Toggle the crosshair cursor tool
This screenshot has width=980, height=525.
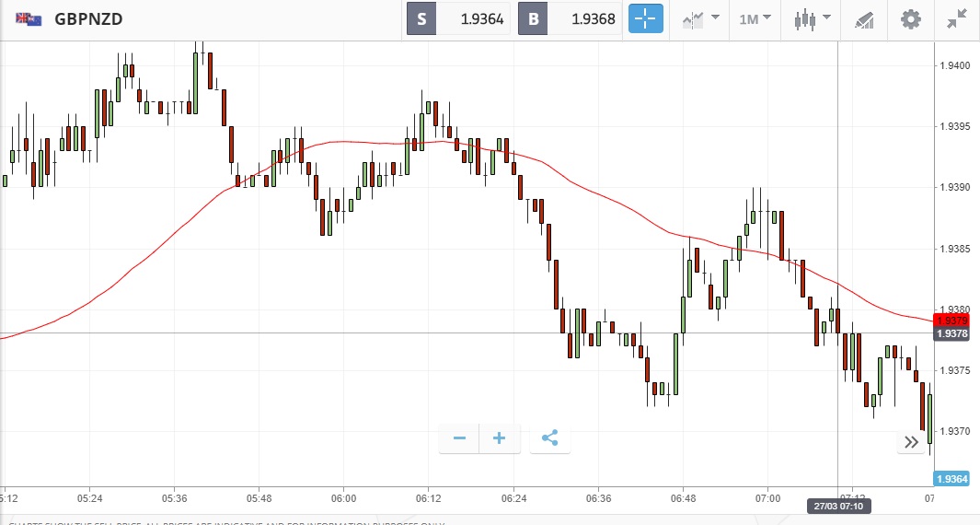[x=645, y=18]
